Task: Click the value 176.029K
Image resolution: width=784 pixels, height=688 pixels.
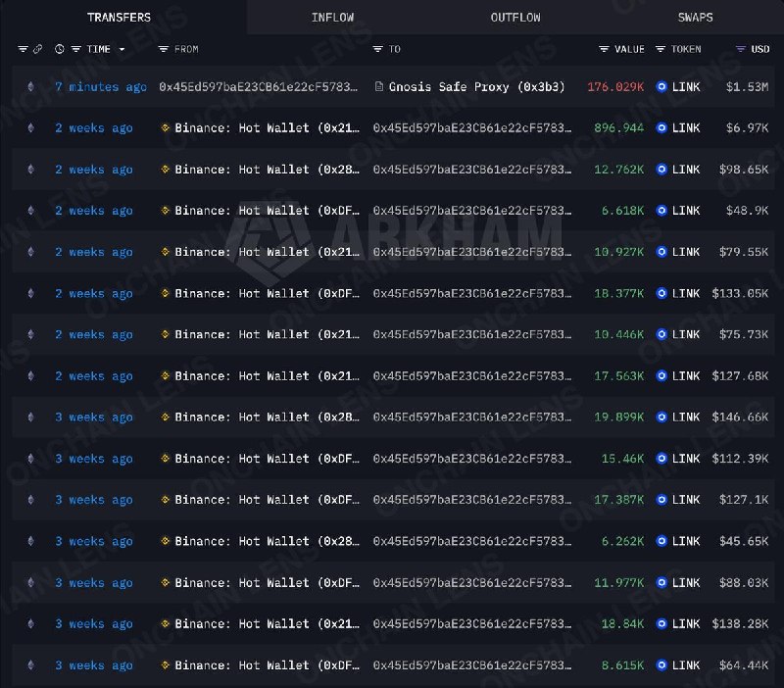Action: pyautogui.click(x=615, y=87)
